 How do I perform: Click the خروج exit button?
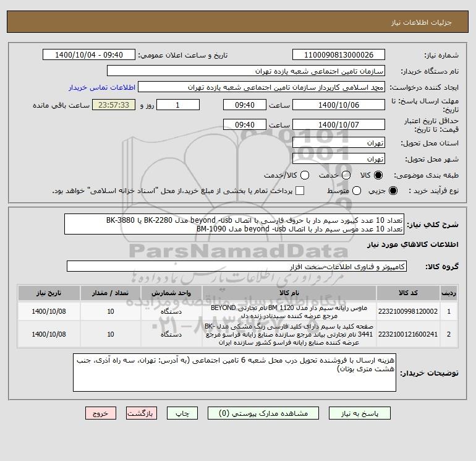click(101, 413)
